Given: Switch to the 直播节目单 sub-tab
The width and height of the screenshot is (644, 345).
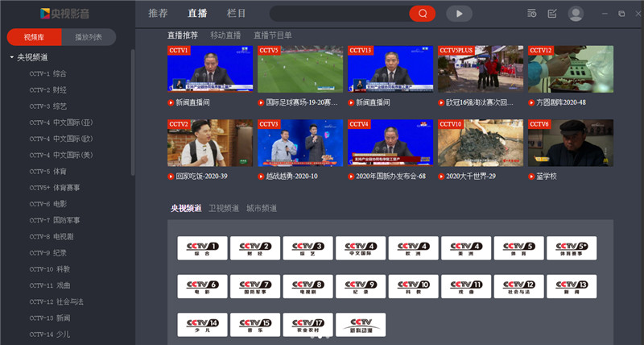Looking at the screenshot, I should coord(273,35).
